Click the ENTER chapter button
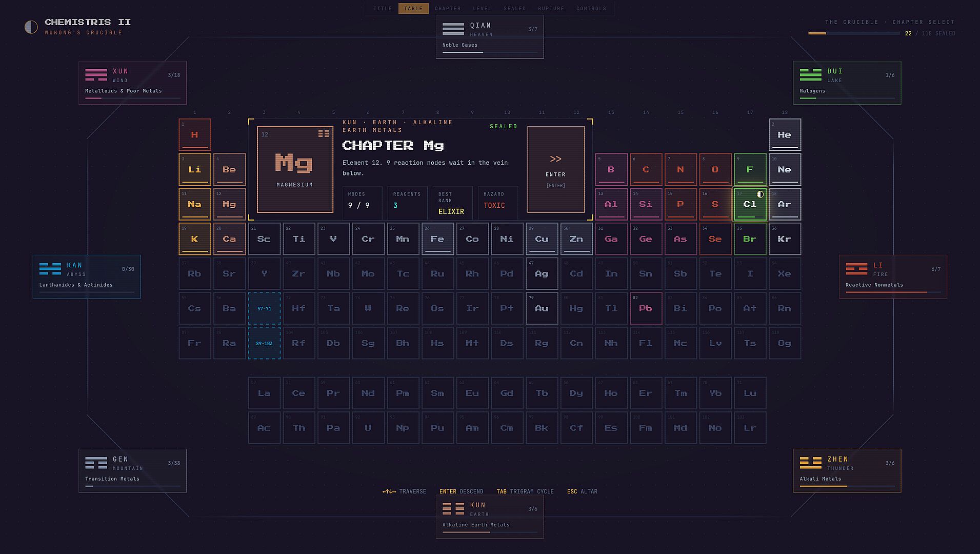 coord(556,169)
